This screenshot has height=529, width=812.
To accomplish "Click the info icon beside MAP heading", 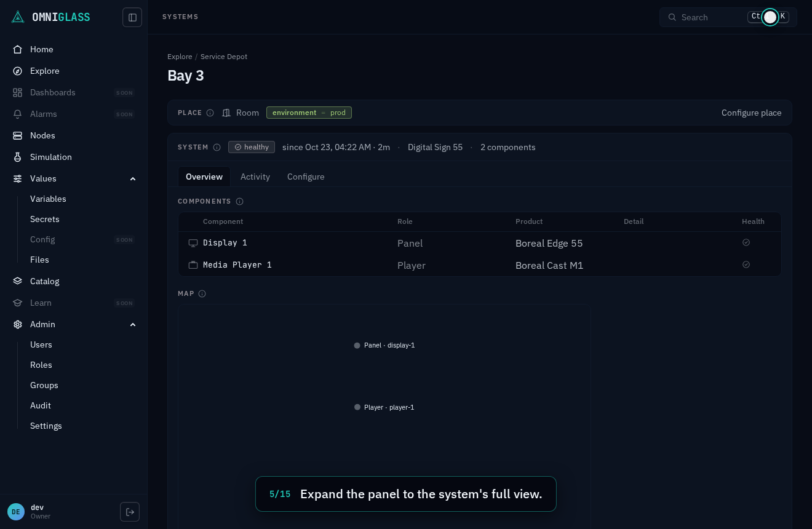I will (x=202, y=294).
